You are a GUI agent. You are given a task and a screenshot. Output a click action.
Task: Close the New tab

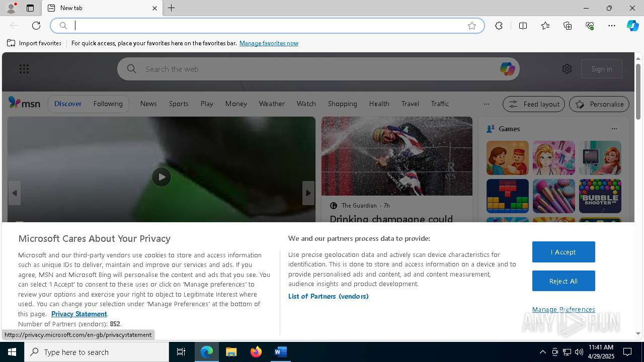pos(154,8)
